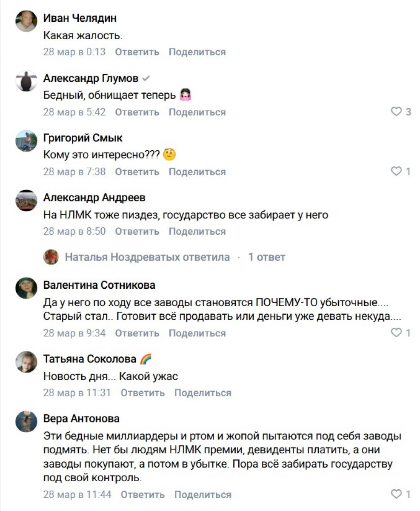Like Александр Глумов's comment via heart icon
This screenshot has width=420, height=511.
point(396,112)
